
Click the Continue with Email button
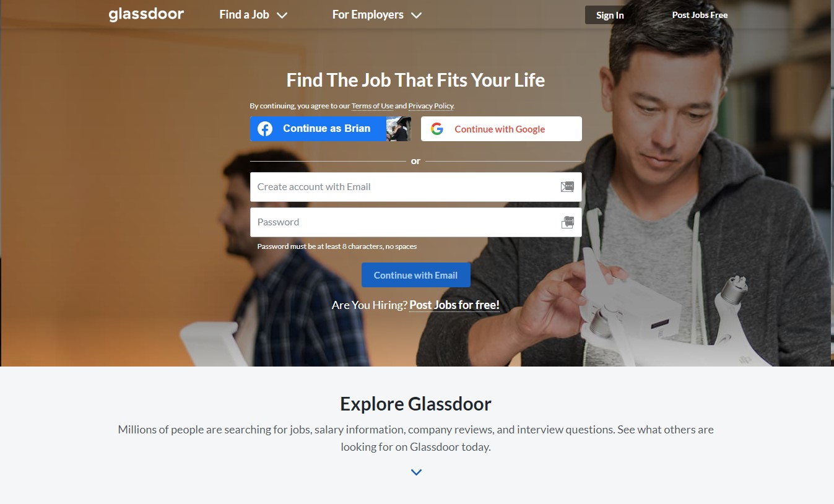coord(415,275)
